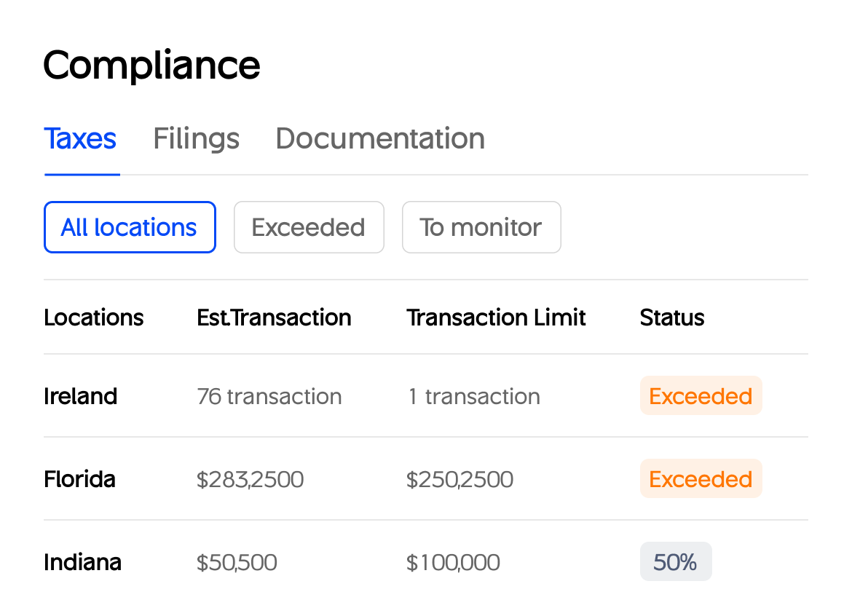Switch to the Taxes tab
This screenshot has width=852, height=616.
(x=80, y=138)
